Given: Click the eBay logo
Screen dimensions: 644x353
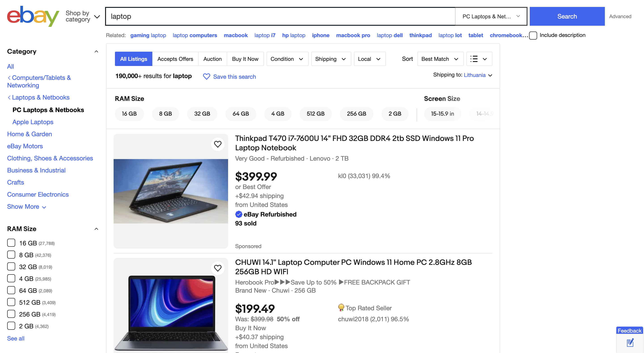Looking at the screenshot, I should coord(33,16).
